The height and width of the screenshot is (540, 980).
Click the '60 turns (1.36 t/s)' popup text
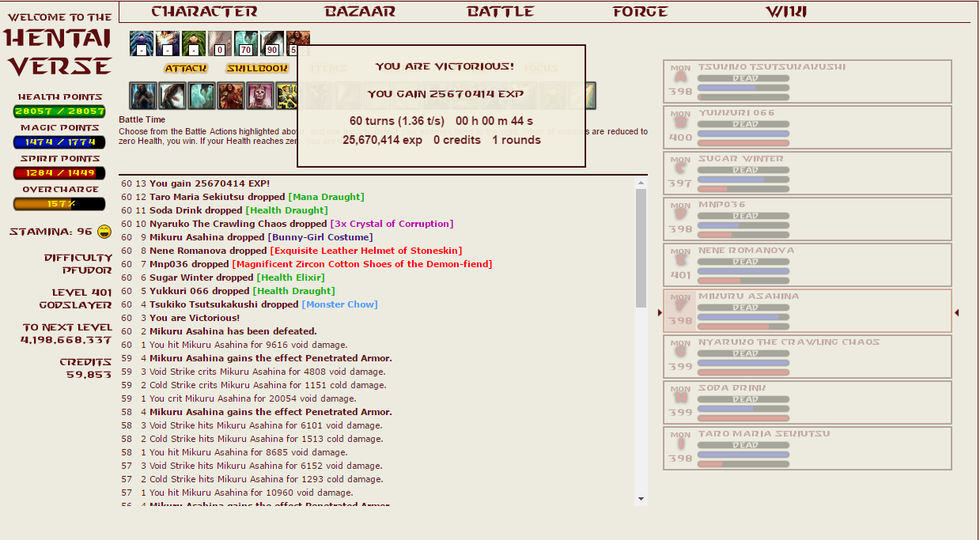coord(397,121)
